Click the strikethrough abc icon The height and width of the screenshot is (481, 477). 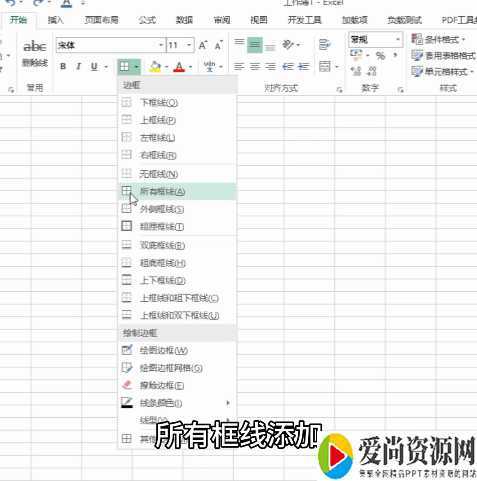[x=35, y=47]
